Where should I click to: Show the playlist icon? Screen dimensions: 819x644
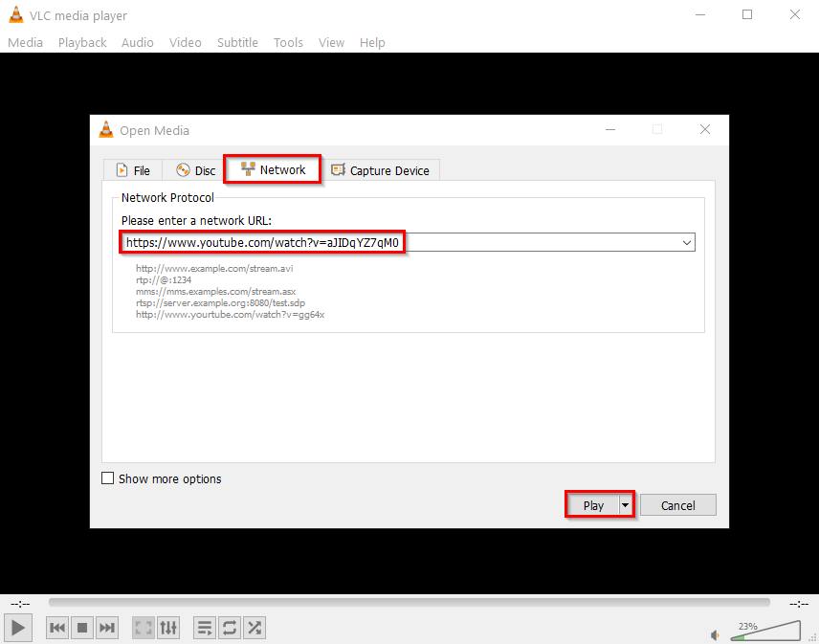(204, 628)
